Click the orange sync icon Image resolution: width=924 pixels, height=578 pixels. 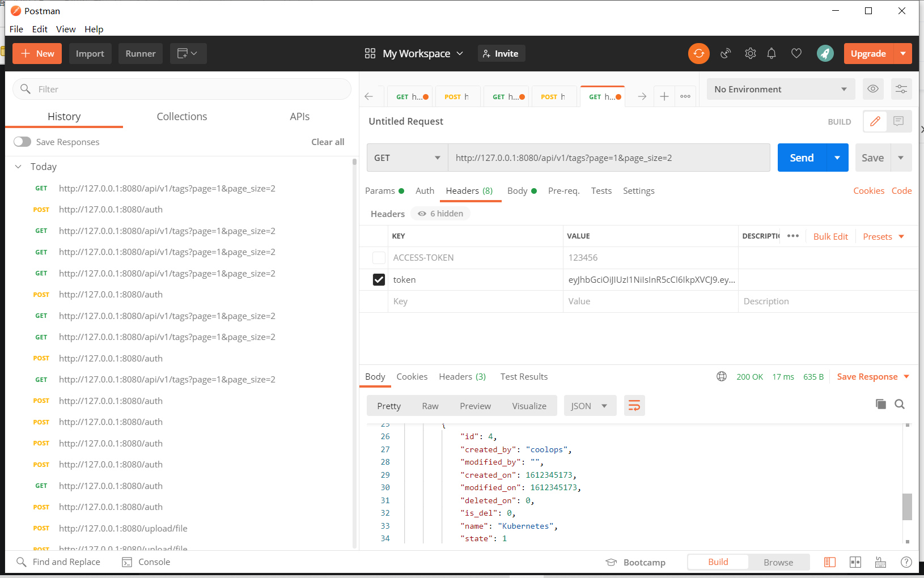click(698, 53)
